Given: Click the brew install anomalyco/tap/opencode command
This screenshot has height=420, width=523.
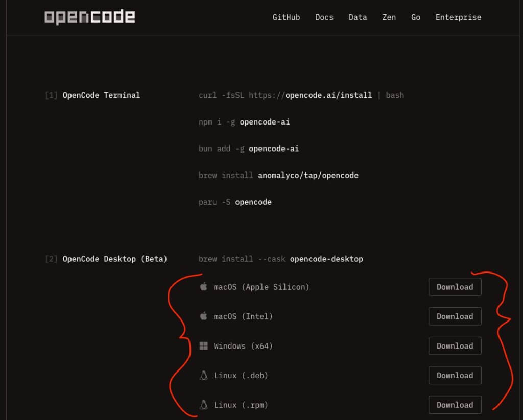Looking at the screenshot, I should [x=278, y=176].
